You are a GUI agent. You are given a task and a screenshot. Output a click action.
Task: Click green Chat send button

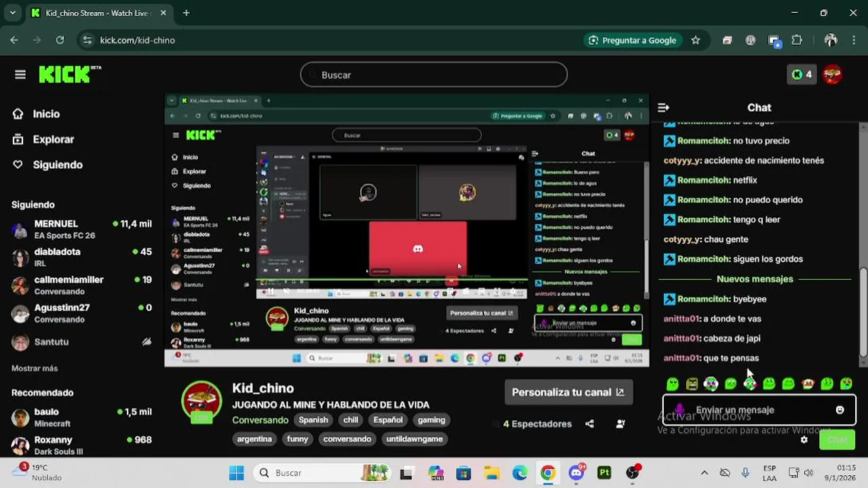[x=837, y=439]
